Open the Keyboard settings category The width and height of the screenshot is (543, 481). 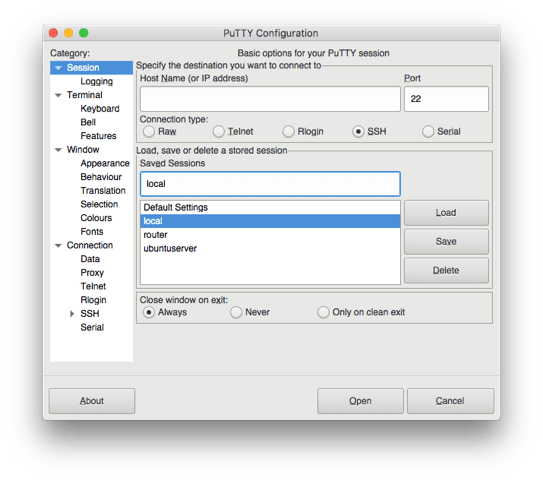[100, 109]
